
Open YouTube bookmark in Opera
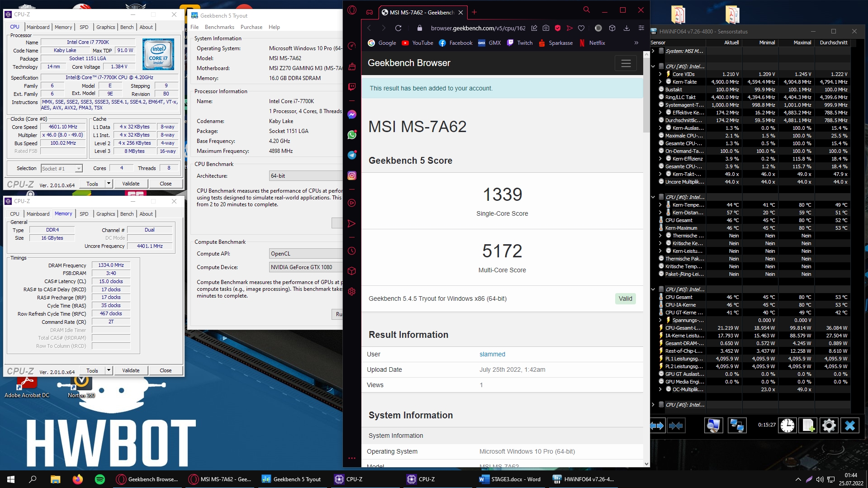click(x=417, y=43)
